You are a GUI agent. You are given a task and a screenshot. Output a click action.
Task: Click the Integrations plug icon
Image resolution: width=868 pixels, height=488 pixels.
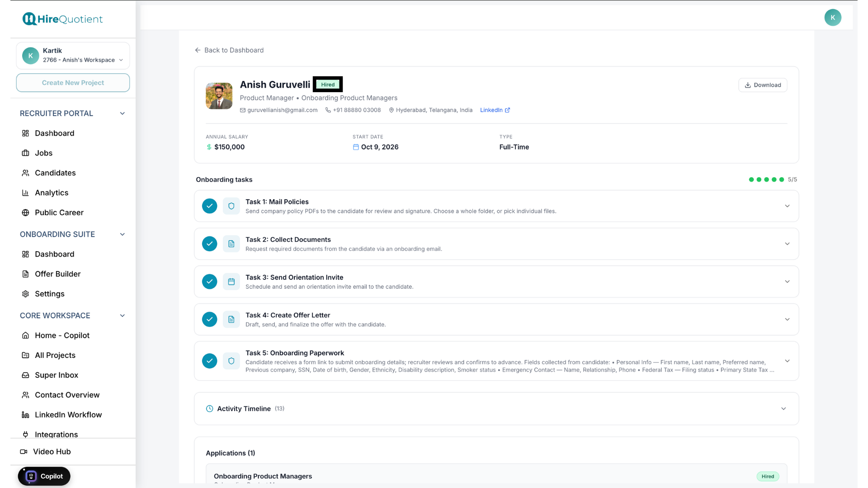pos(25,435)
